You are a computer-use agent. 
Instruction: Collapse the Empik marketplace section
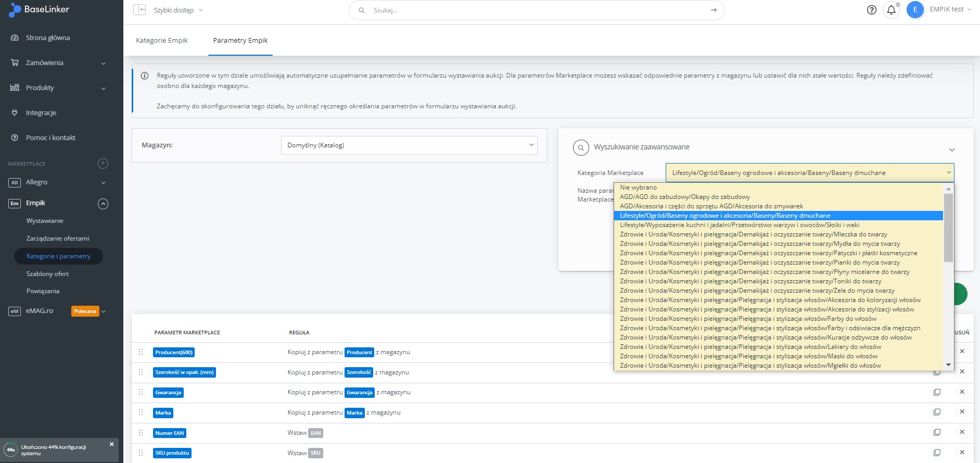pos(103,204)
